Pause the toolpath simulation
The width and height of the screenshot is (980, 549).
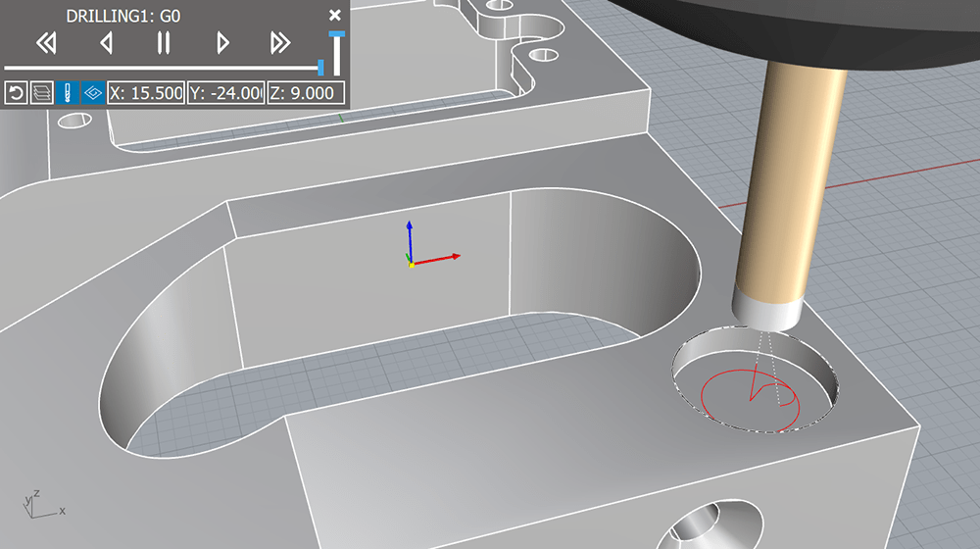tap(163, 43)
